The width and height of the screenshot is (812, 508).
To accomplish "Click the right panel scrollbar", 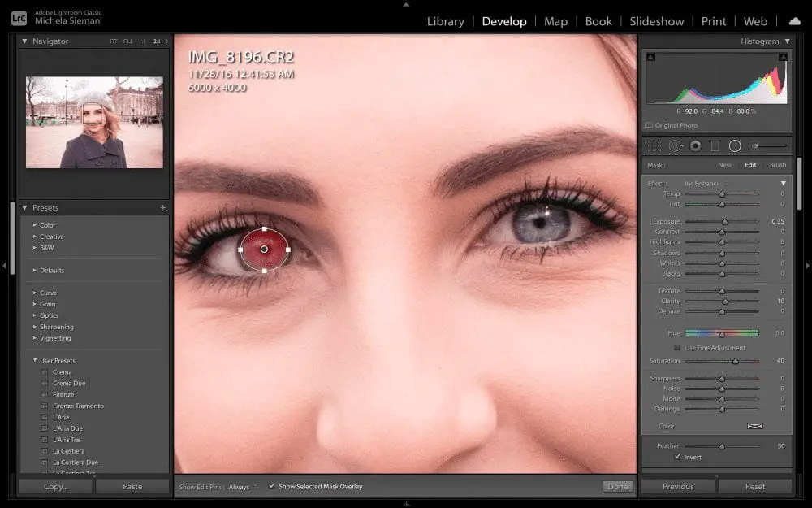I will pyautogui.click(x=800, y=184).
